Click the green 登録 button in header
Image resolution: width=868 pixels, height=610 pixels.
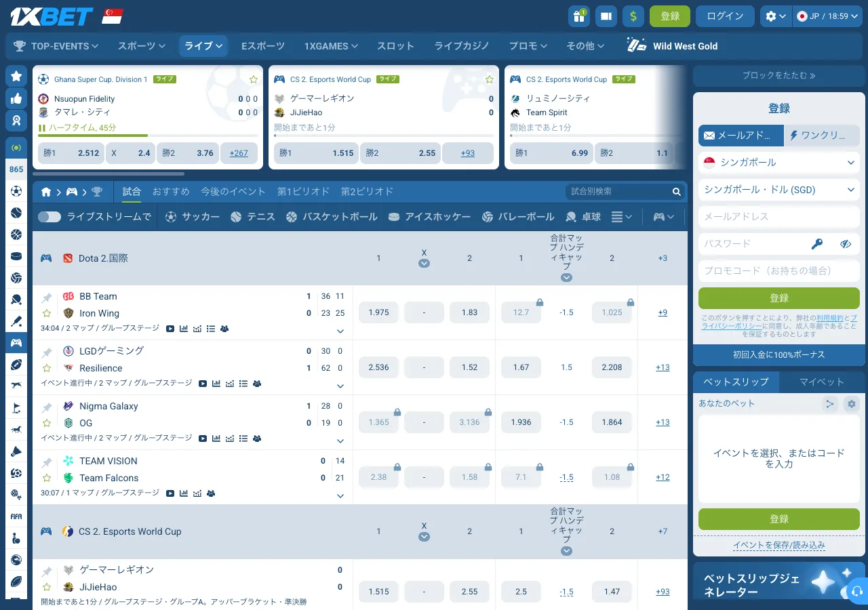(670, 16)
